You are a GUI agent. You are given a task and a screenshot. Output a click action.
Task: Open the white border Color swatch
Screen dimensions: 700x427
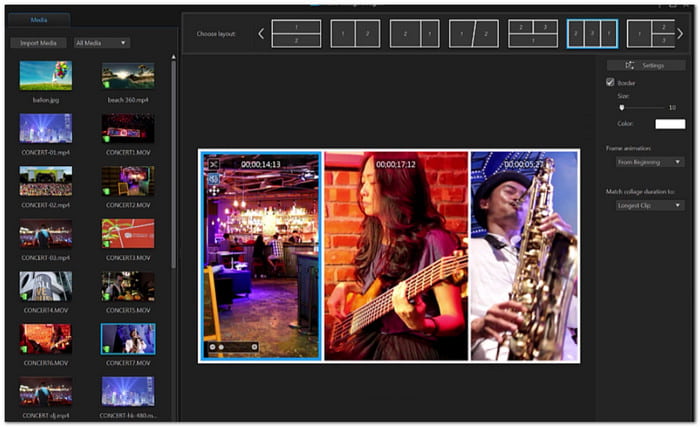[670, 124]
